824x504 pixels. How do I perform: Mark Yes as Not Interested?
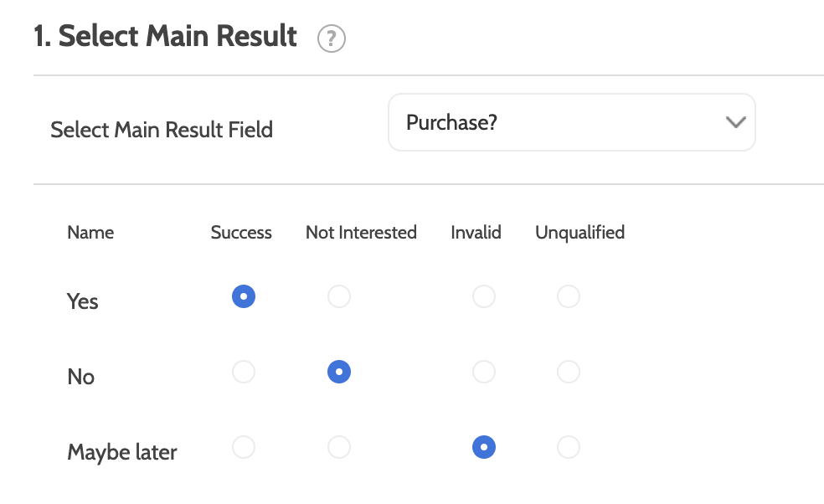339,296
